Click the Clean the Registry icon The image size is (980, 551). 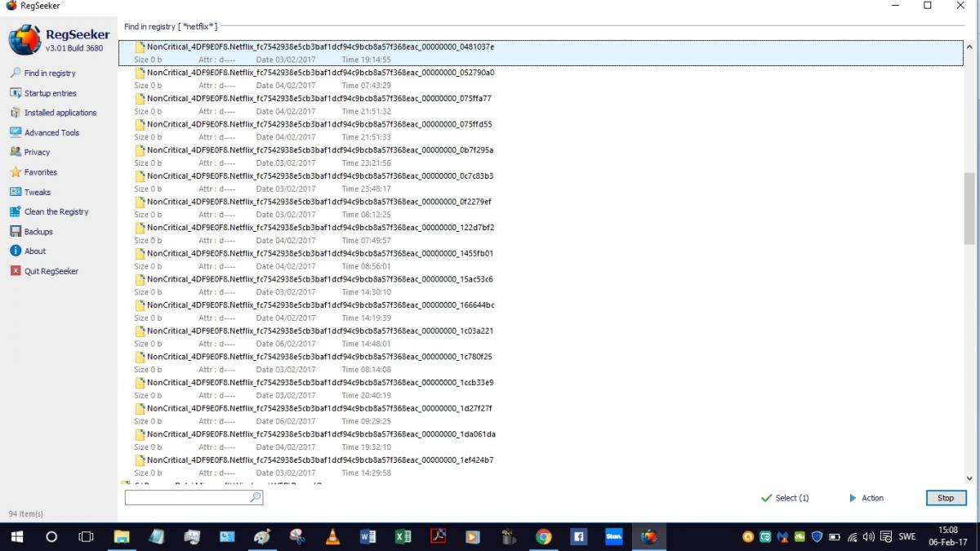click(x=16, y=211)
